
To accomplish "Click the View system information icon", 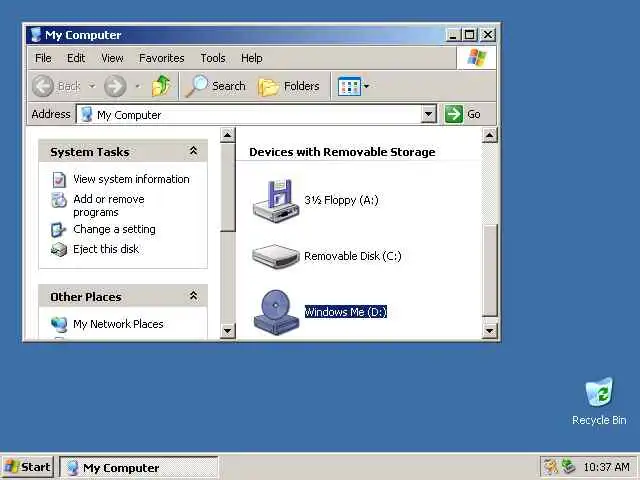I will pyautogui.click(x=59, y=179).
